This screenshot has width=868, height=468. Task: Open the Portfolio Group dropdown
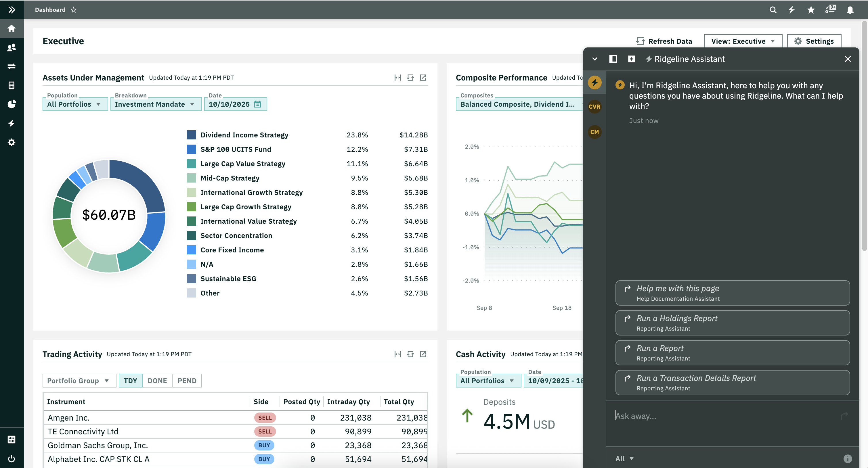(79, 380)
